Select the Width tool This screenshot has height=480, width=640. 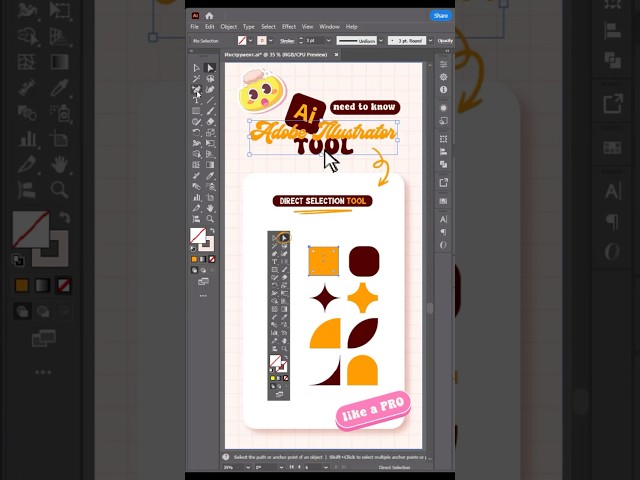(x=196, y=143)
